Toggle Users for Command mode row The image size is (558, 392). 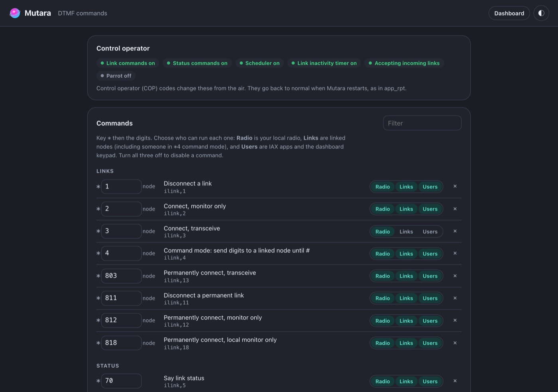(430, 254)
